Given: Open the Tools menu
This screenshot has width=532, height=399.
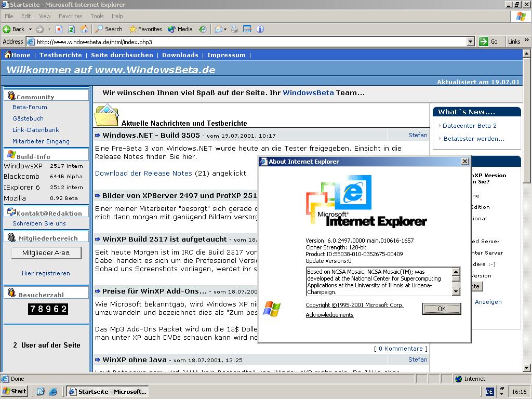Looking at the screenshot, I should click(97, 16).
